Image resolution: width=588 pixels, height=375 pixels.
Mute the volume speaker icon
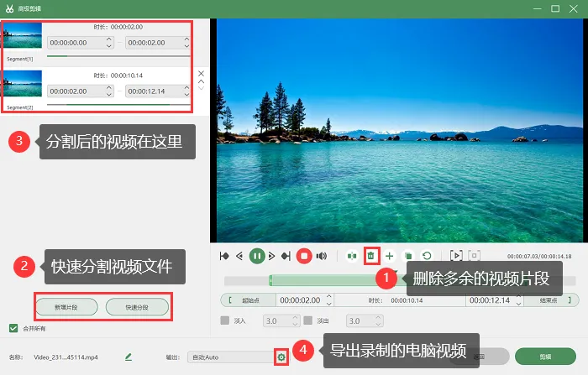click(x=322, y=256)
